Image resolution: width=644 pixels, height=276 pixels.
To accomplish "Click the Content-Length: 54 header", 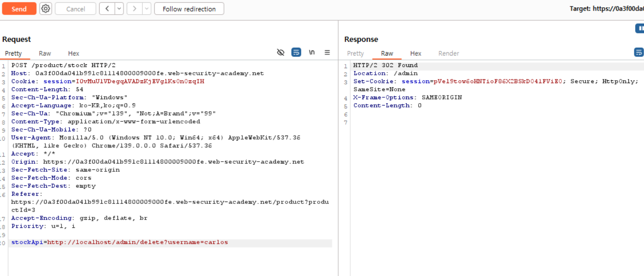I will point(47,89).
